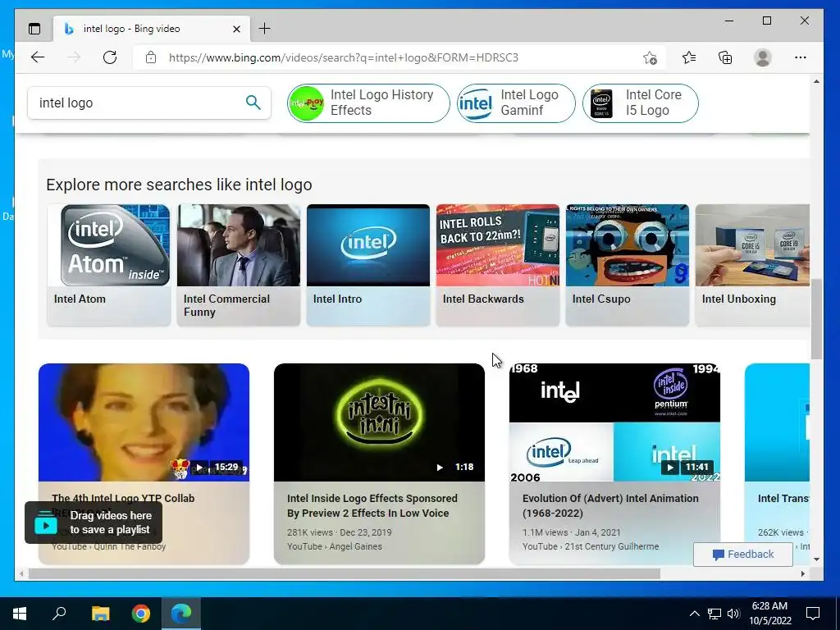Open the Intel Atom related search card
Screen dimensions: 840x630
(x=109, y=265)
